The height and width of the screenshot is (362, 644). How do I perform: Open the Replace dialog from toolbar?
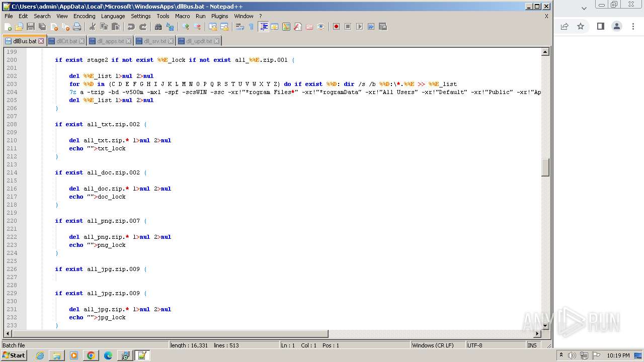[x=170, y=27]
